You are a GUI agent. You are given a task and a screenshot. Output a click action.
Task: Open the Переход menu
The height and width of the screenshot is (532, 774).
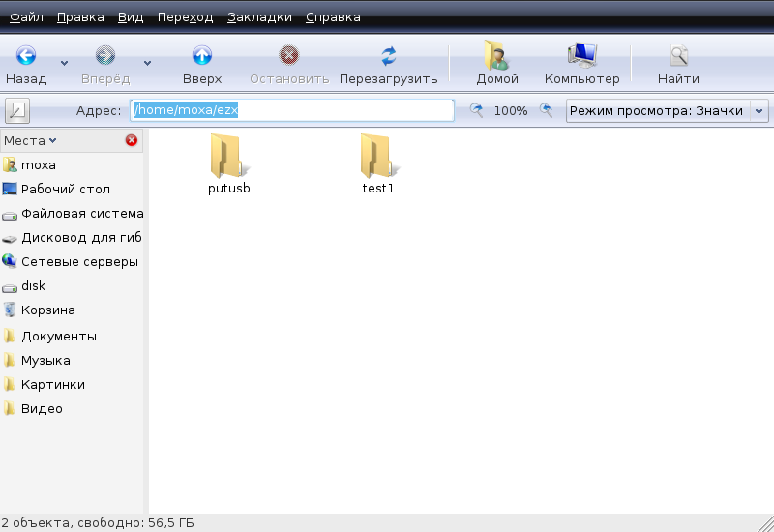[185, 17]
